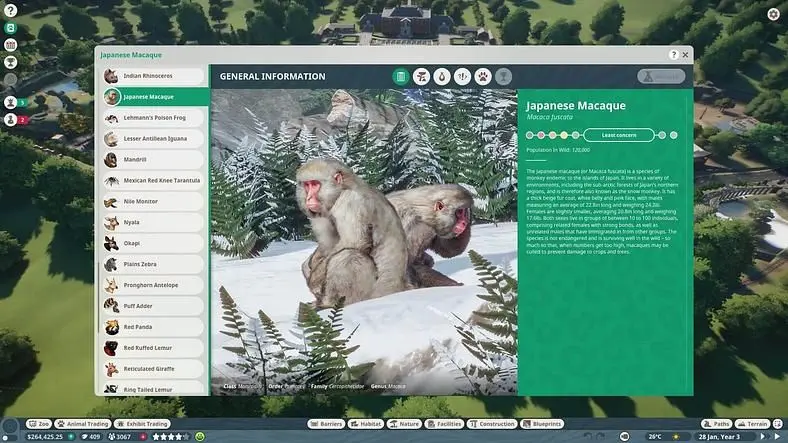Screen dimensions: 788x443
Task: Click the green guest happiness smiley
Action: click(200, 436)
